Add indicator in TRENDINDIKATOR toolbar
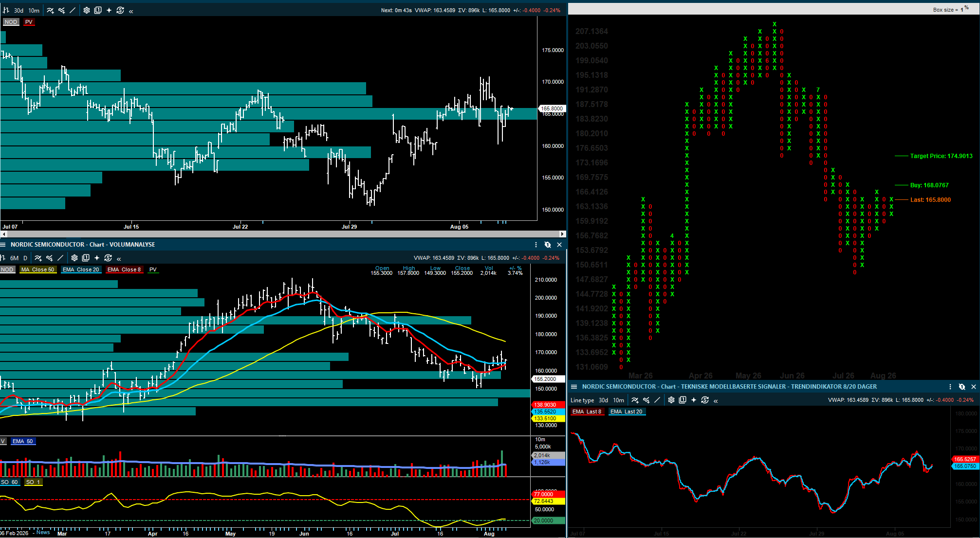The height and width of the screenshot is (538, 980). pos(635,400)
